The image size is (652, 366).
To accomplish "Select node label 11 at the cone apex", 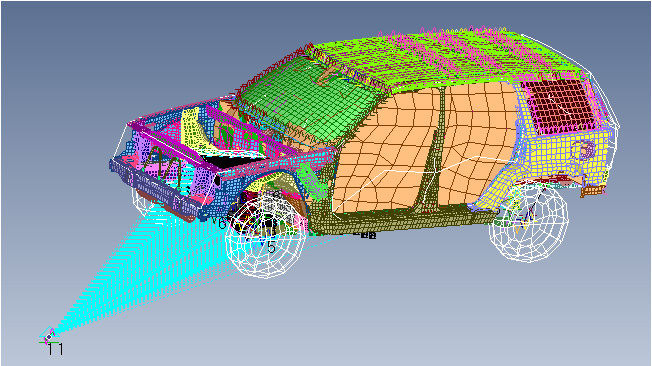I will (55, 349).
